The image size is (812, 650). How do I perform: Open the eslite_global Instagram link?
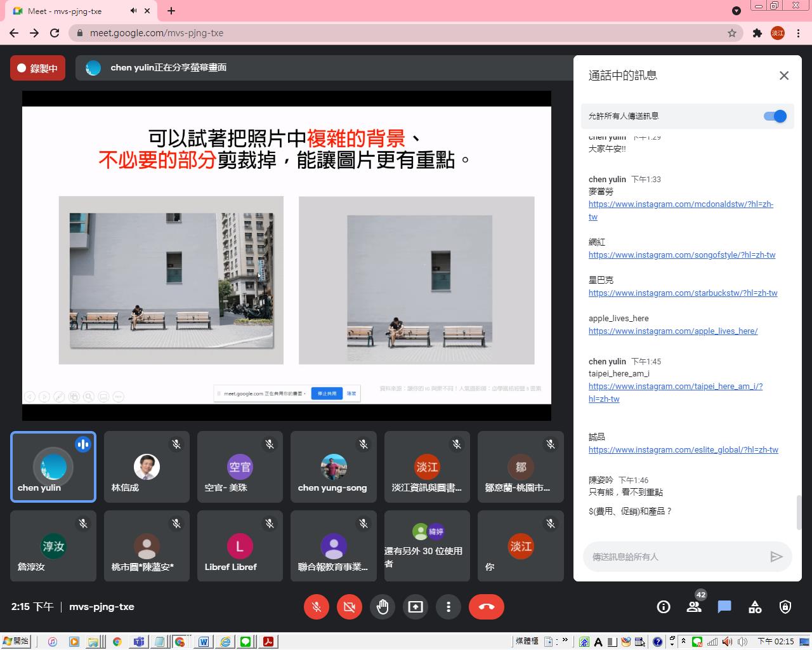click(683, 450)
